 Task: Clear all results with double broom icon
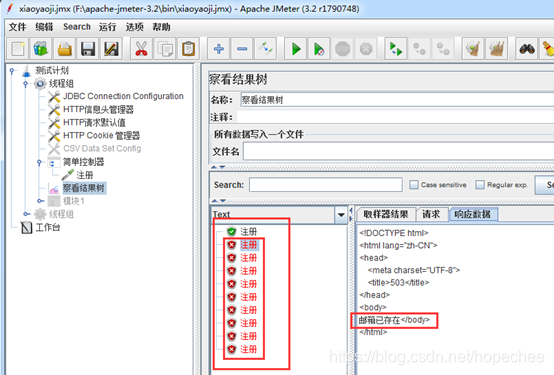[496, 49]
